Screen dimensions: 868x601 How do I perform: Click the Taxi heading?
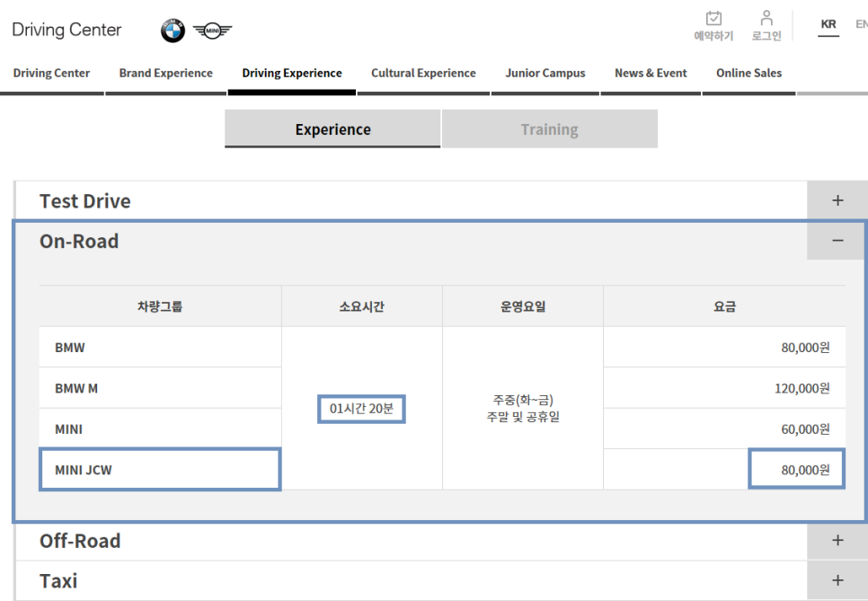(x=58, y=581)
